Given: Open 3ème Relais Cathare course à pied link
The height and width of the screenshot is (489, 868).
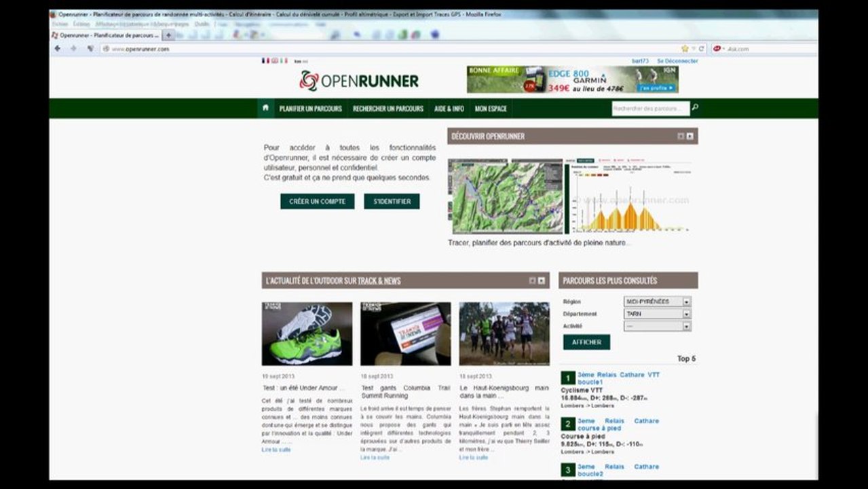Looking at the screenshot, I should (x=618, y=424).
